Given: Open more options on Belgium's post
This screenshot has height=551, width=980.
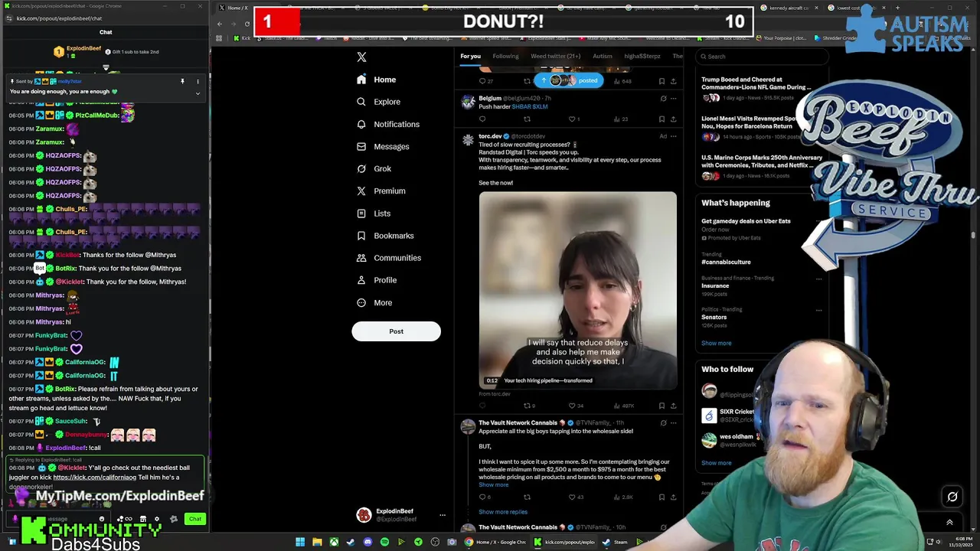Looking at the screenshot, I should (673, 98).
